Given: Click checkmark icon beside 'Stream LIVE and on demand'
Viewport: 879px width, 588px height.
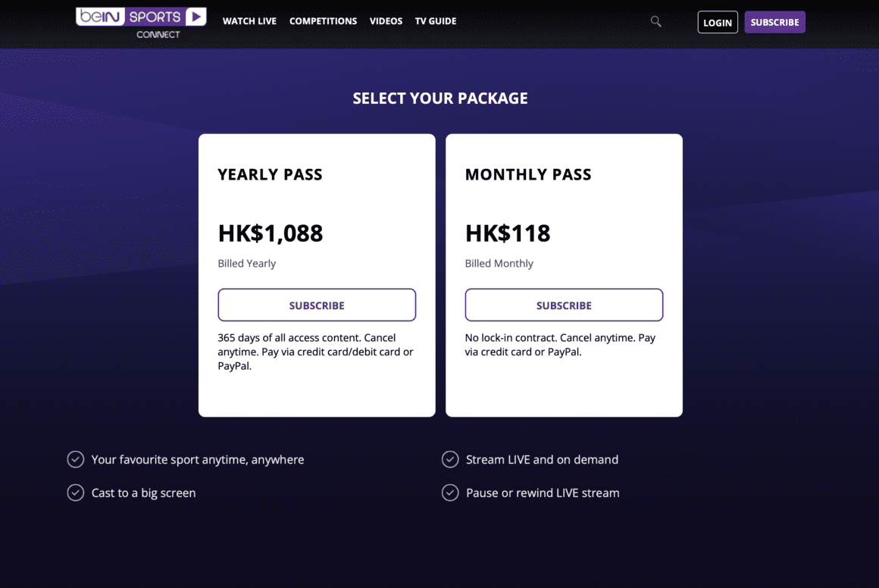Looking at the screenshot, I should [450, 459].
